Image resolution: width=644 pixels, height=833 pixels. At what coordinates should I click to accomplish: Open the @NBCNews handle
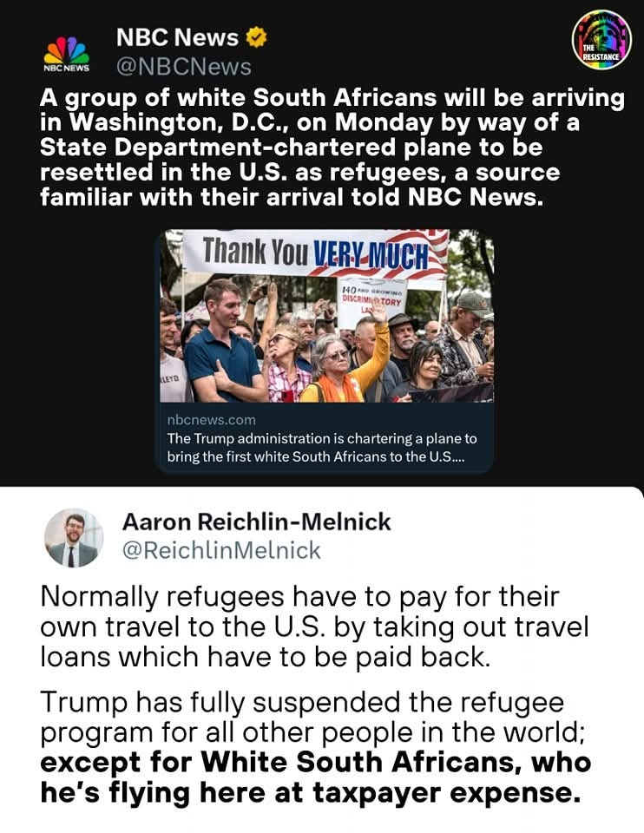coord(184,68)
